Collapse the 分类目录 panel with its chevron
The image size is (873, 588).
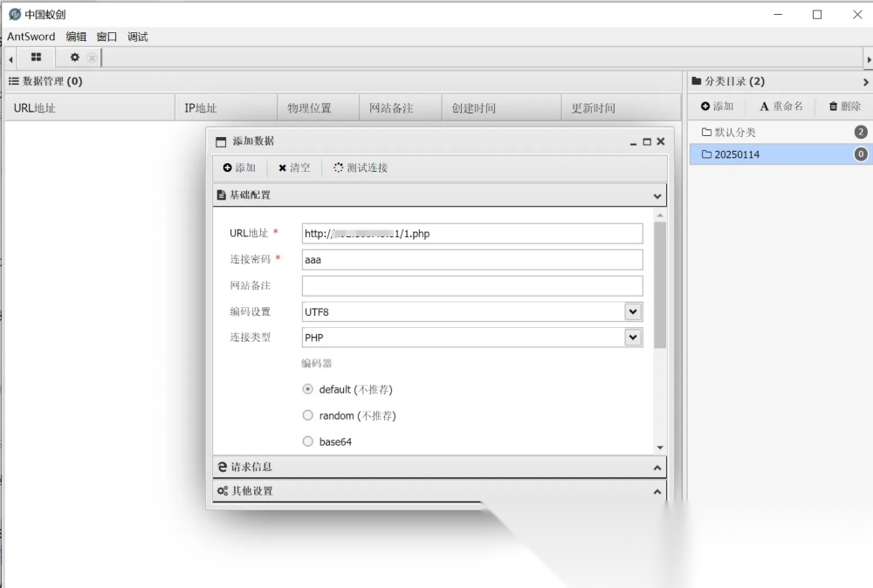(x=866, y=82)
